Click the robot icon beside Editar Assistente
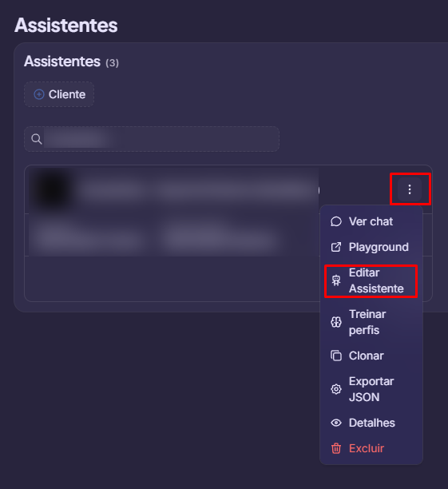The width and height of the screenshot is (448, 489). (335, 280)
